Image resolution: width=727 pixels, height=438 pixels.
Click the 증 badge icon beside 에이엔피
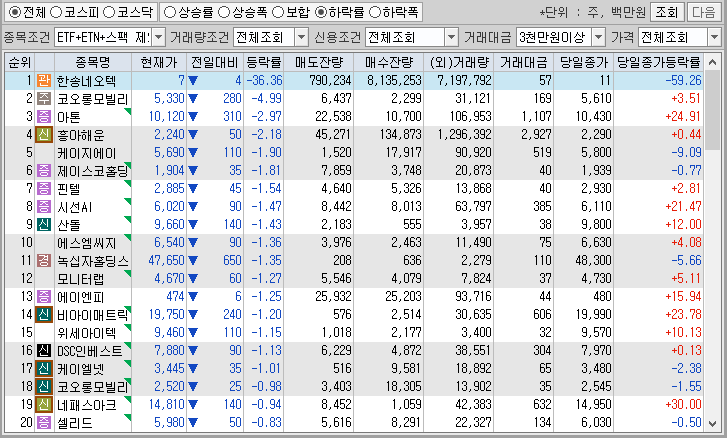(44, 297)
